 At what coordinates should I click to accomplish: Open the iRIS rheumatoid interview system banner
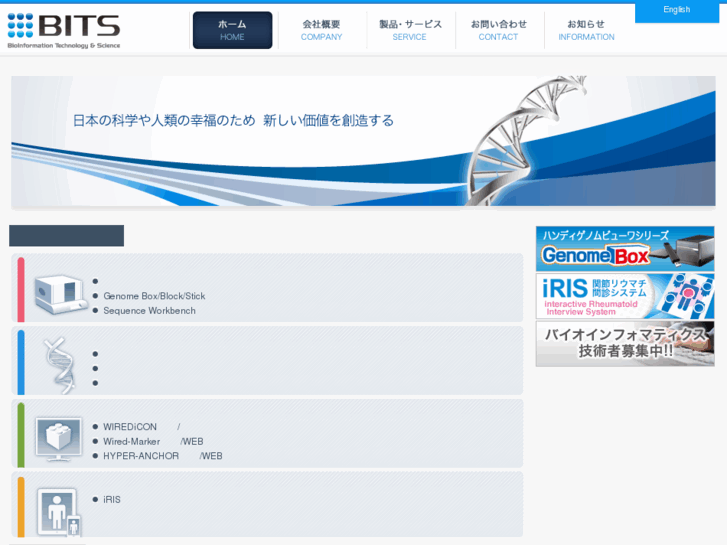click(x=625, y=296)
